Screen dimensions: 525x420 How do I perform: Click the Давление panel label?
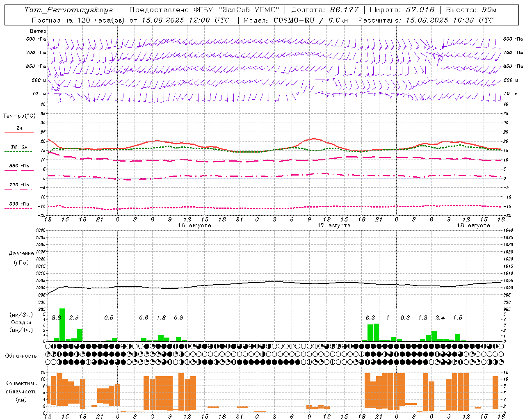21,253
